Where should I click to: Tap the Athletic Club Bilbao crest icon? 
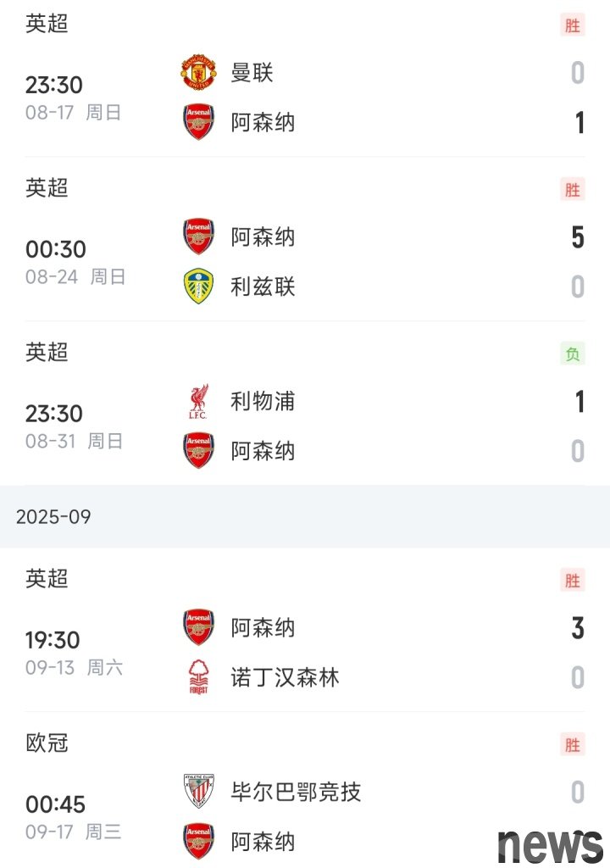[199, 792]
